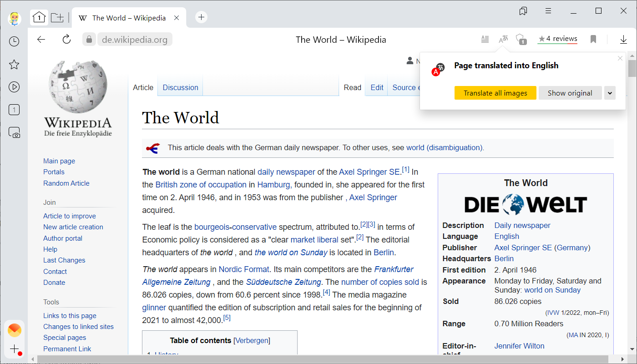
Task: Click the translator logo in popup
Action: point(438,69)
